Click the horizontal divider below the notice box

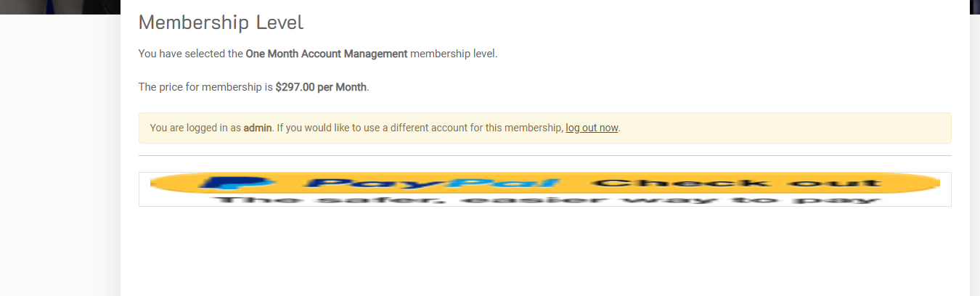[x=544, y=155]
